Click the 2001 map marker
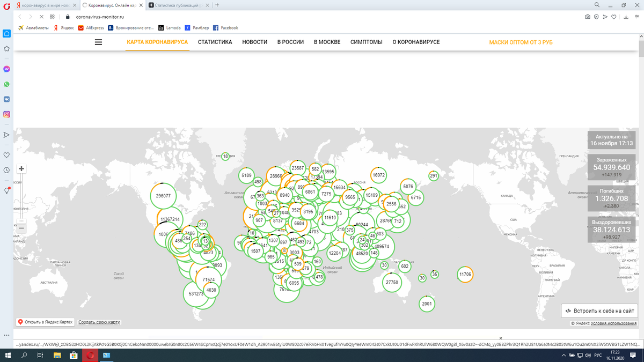This screenshot has width=644, height=362. point(427,304)
